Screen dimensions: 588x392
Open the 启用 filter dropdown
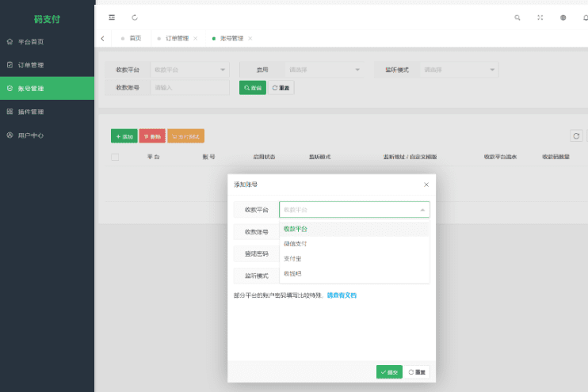point(324,70)
